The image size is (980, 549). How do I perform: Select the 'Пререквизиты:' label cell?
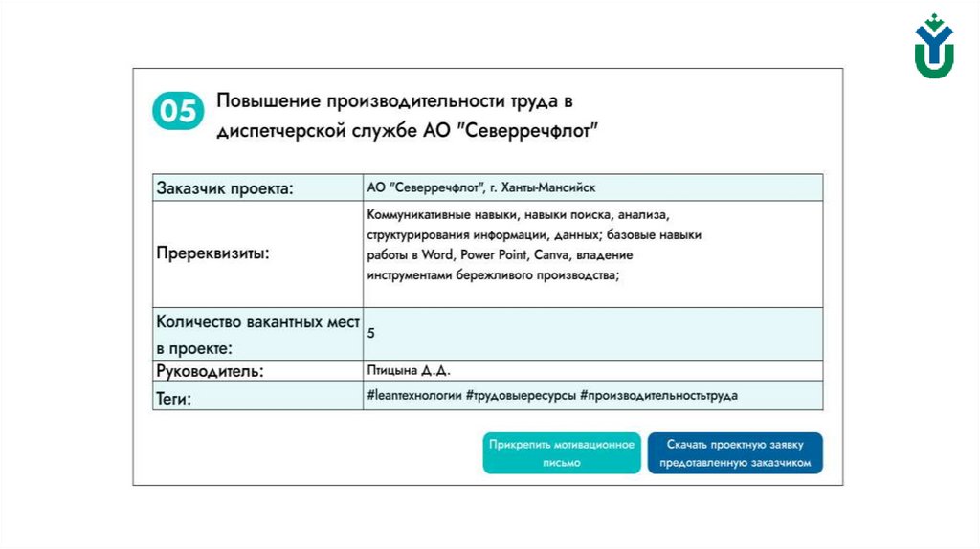257,253
